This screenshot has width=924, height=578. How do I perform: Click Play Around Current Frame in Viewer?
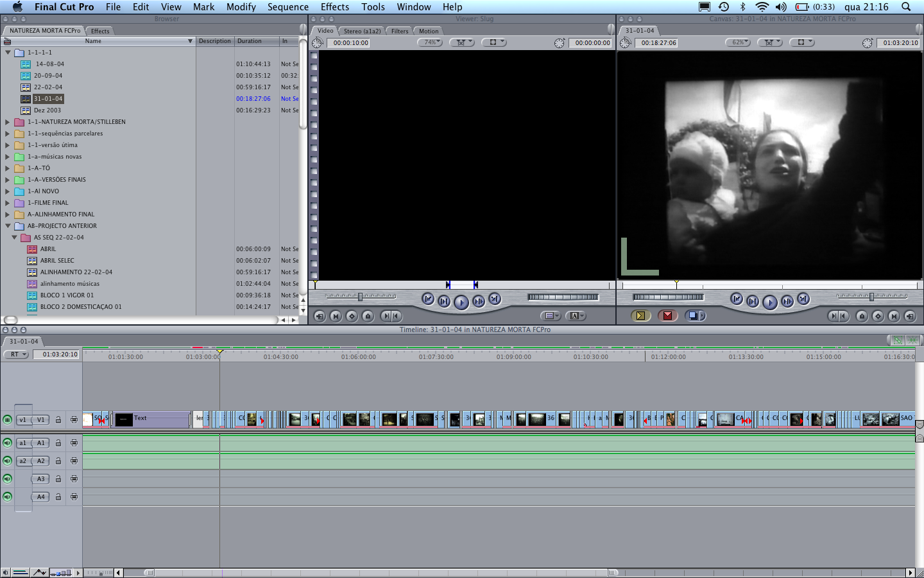pos(478,301)
